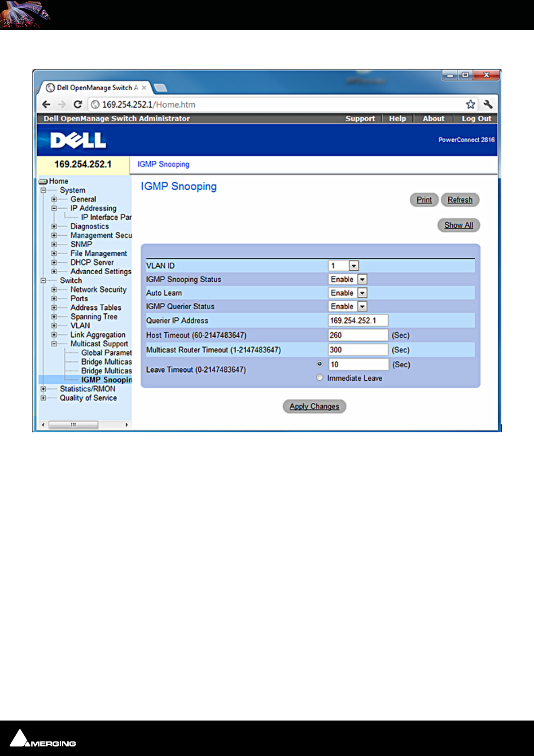Open the VLAN ID dropdown
Viewport: 534px width, 756px height.
[354, 266]
